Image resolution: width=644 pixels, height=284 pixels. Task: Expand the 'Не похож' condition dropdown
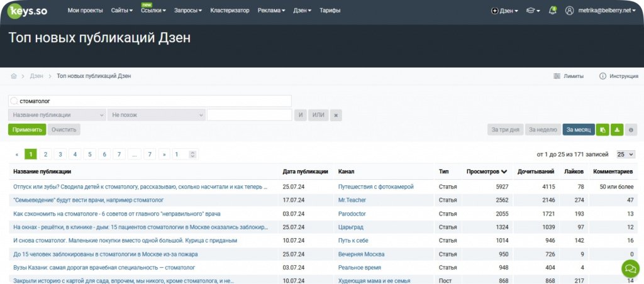157,115
